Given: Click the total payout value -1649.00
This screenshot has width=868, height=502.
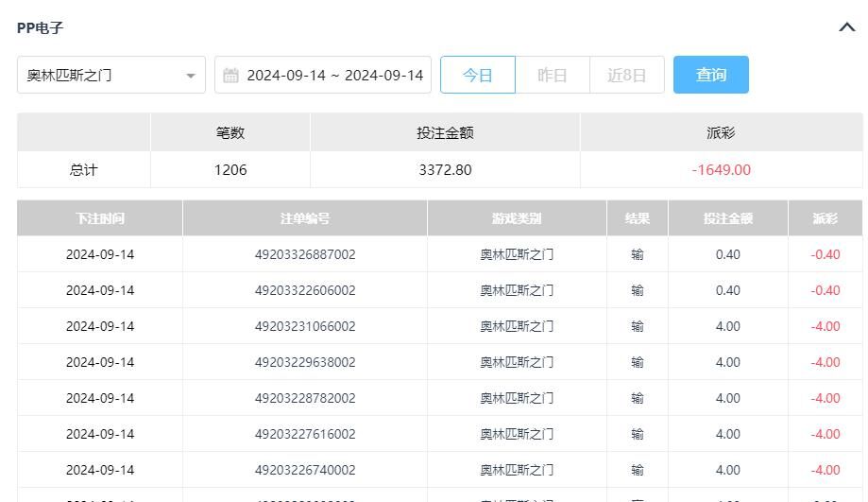Looking at the screenshot, I should [721, 170].
